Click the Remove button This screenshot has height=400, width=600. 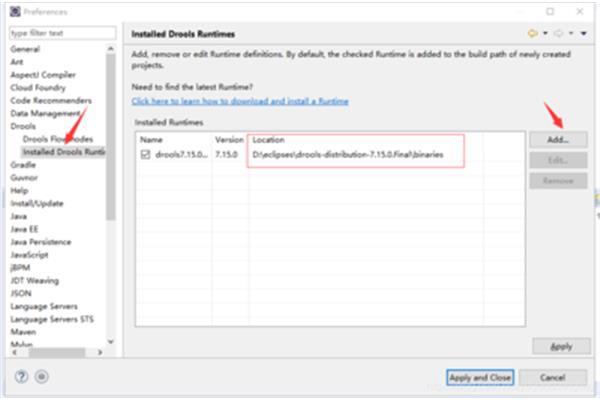coord(558,181)
